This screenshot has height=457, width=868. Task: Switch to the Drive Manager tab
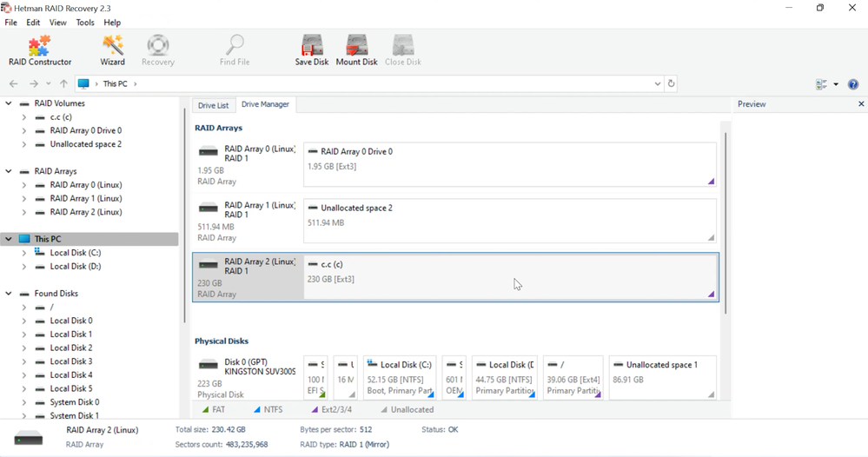(265, 104)
